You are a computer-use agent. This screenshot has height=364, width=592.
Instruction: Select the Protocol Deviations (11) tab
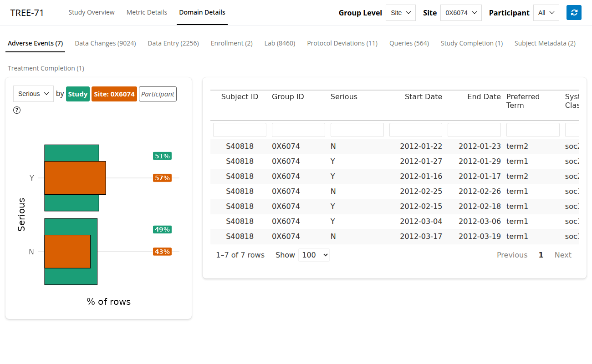pyautogui.click(x=342, y=43)
